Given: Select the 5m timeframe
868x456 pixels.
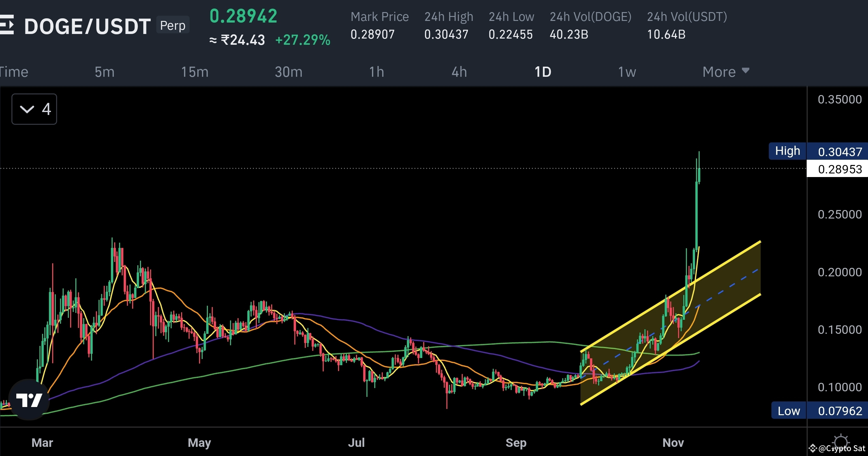Looking at the screenshot, I should coord(104,72).
